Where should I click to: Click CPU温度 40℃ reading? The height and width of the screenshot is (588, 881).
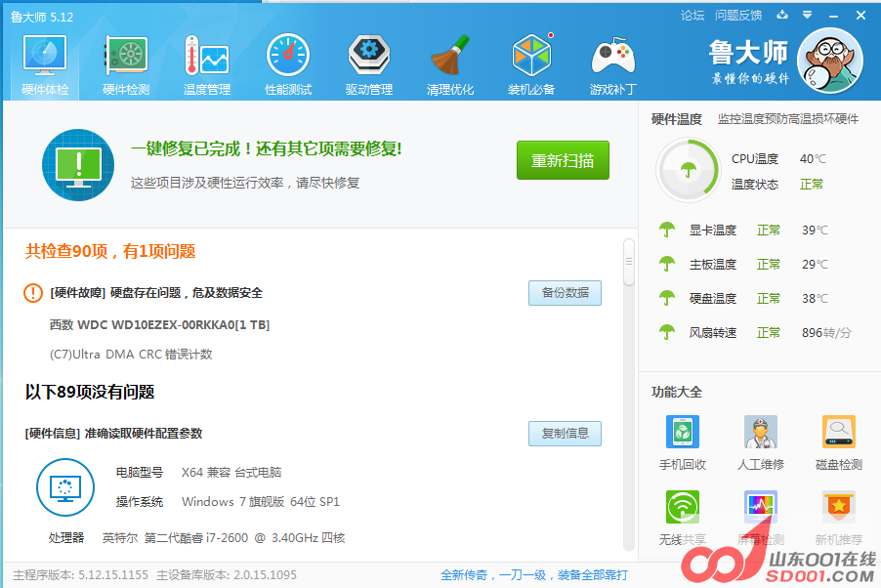click(778, 159)
